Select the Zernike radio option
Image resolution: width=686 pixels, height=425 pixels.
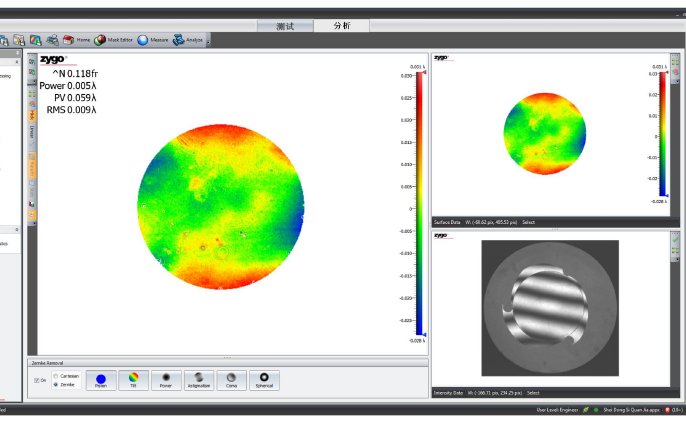[x=56, y=383]
